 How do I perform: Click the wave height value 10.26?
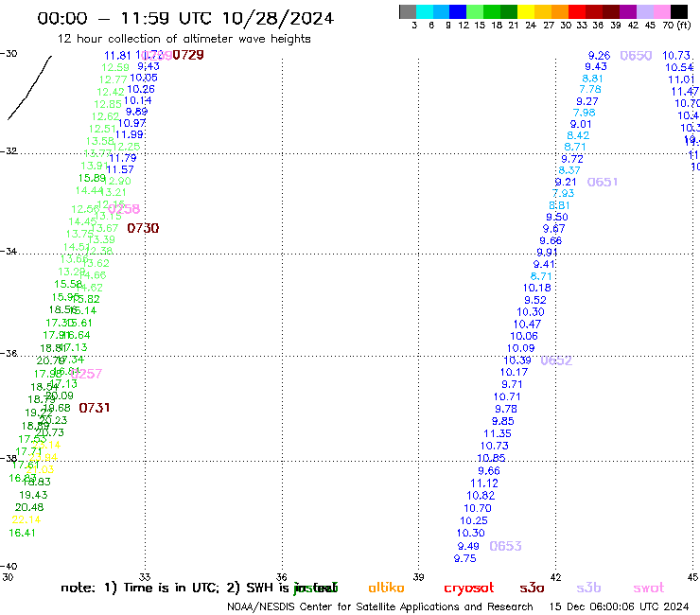point(141,89)
